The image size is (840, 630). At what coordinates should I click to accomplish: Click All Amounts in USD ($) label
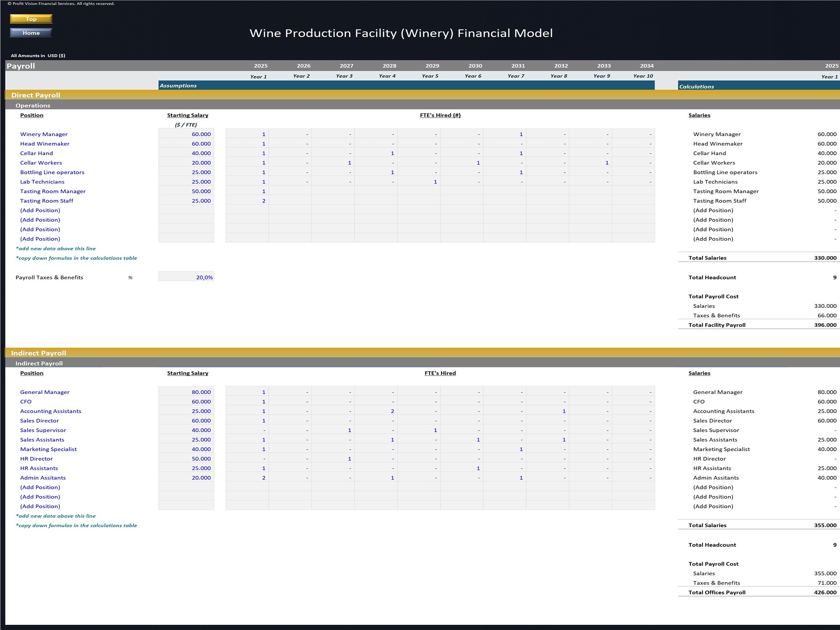[x=38, y=55]
